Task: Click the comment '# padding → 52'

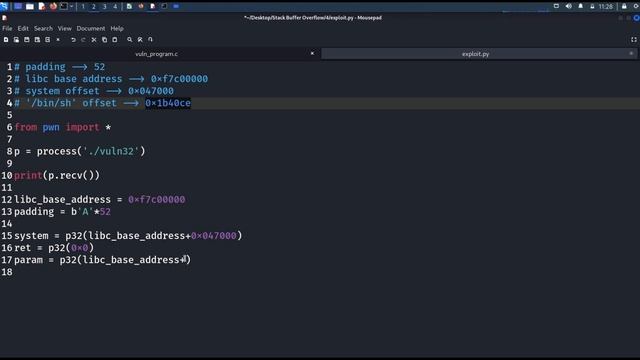Action: tap(60, 67)
